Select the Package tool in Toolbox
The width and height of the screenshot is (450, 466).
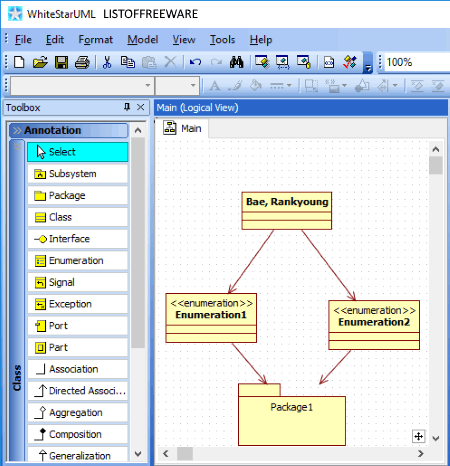(x=78, y=195)
